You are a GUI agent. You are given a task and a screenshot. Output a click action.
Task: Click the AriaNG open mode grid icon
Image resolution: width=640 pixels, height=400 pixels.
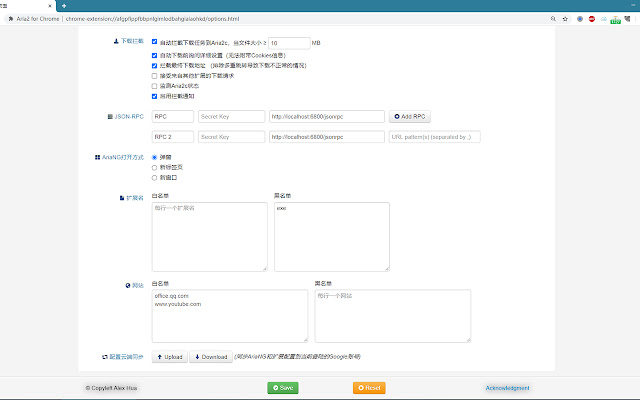pos(98,157)
